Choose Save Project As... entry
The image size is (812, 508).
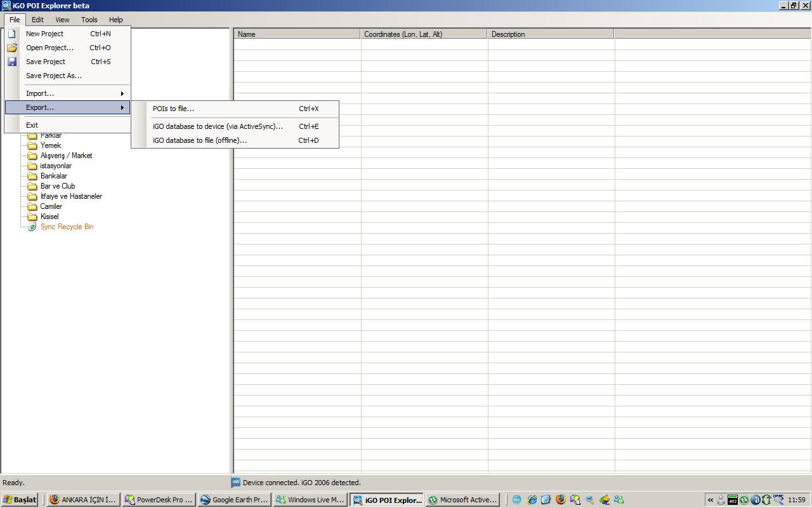(67, 76)
